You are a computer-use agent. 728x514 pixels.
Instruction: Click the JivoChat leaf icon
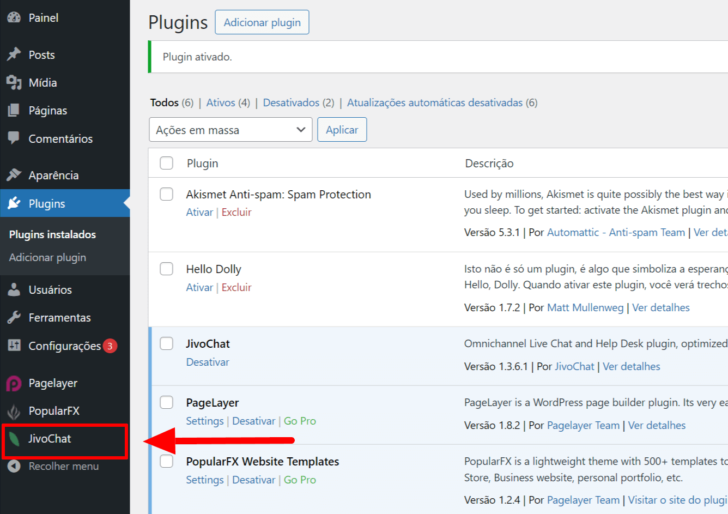[14, 439]
